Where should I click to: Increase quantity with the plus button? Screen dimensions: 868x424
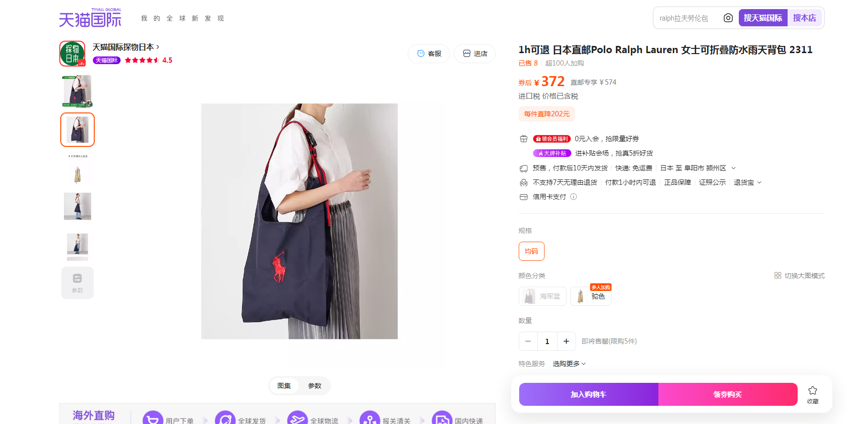[x=566, y=341]
